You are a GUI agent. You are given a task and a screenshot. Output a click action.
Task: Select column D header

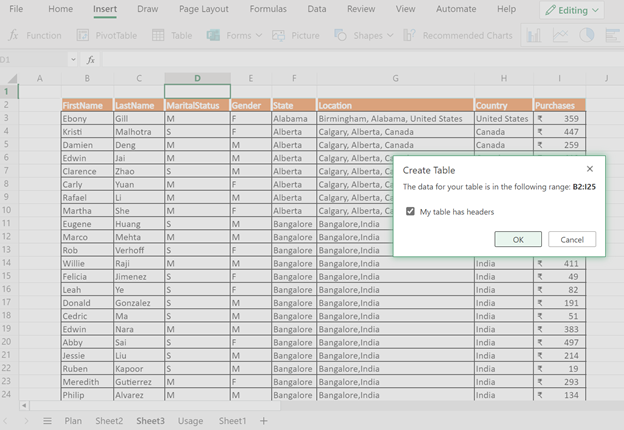coord(197,78)
